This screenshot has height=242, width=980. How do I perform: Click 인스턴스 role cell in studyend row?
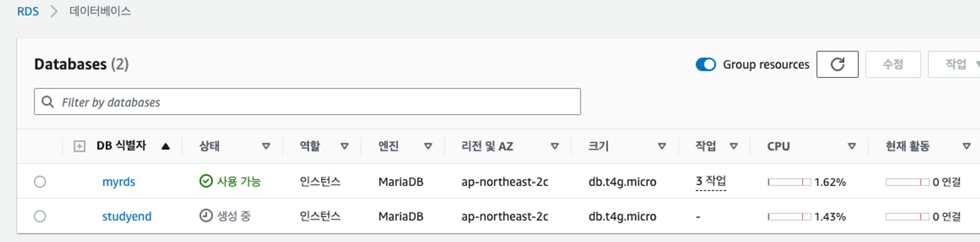(x=320, y=216)
